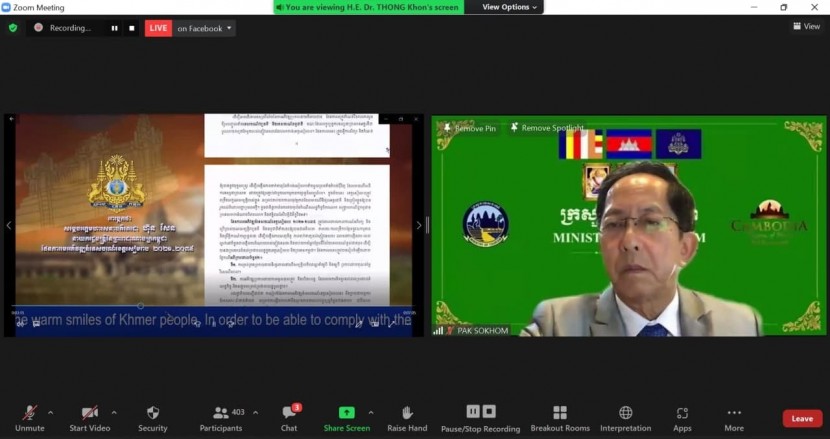Expand the LIVE on Facebook dropdown
Screen dimensions: 830x439
230,28
